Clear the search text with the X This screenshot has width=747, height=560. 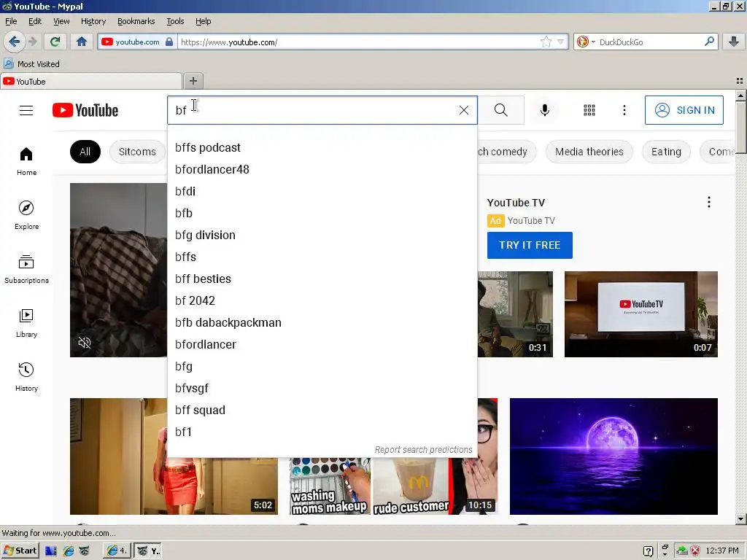pyautogui.click(x=463, y=111)
